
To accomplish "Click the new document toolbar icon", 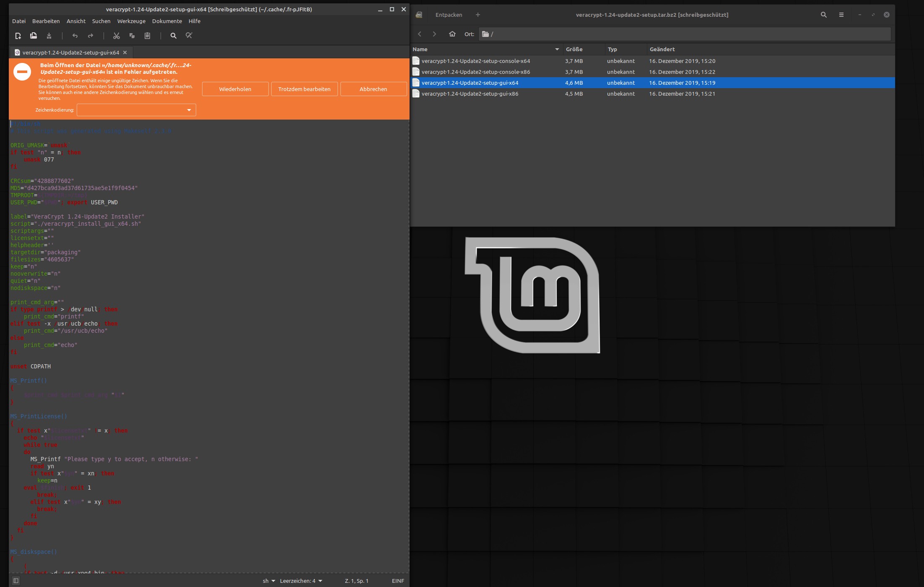I will 18,36.
